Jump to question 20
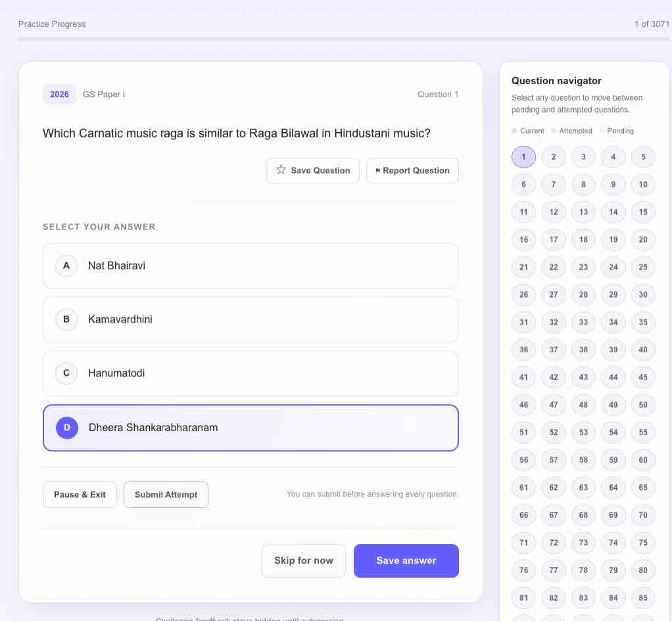Screen dimensions: 672x621 (x=643, y=239)
